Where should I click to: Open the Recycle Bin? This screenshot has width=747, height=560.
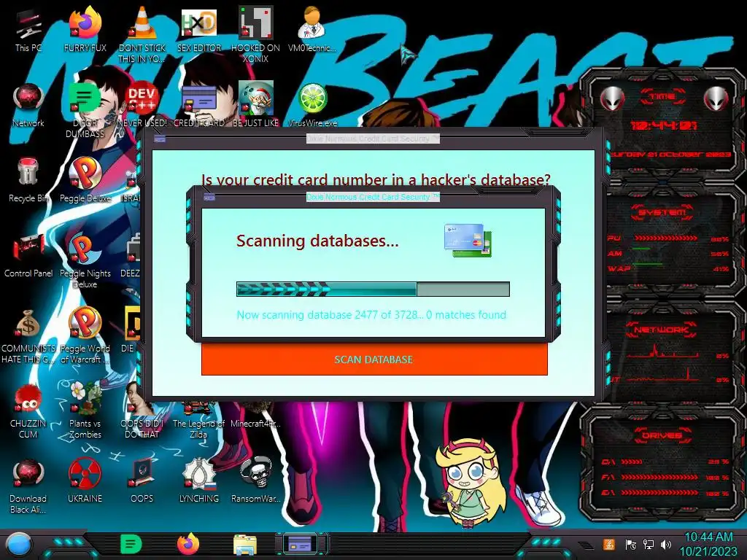pos(28,180)
